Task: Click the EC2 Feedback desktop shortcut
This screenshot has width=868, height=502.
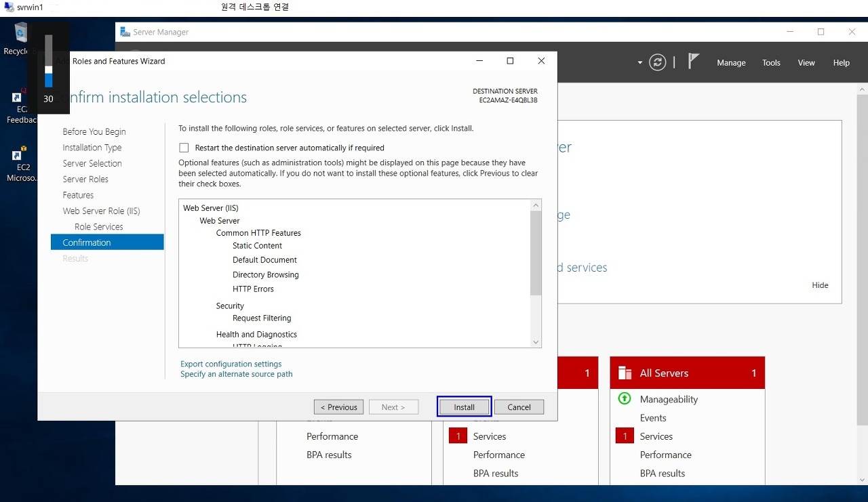Action: (20, 106)
